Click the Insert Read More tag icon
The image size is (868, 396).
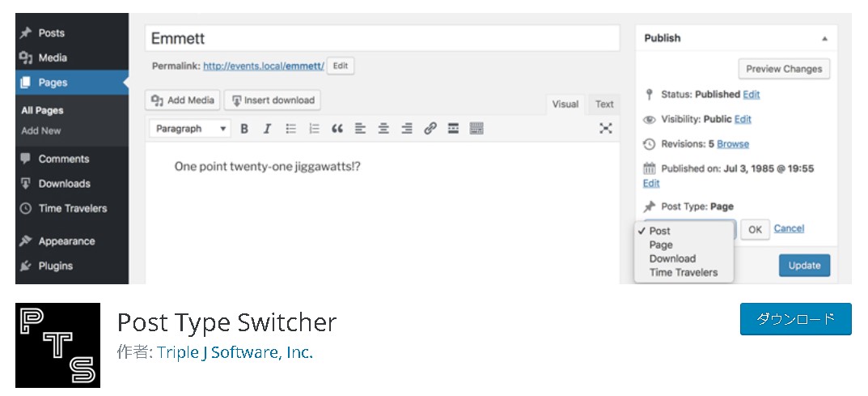tap(454, 129)
